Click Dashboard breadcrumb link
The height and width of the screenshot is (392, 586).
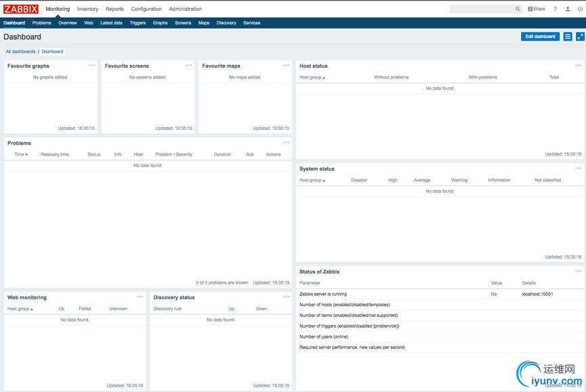[52, 51]
